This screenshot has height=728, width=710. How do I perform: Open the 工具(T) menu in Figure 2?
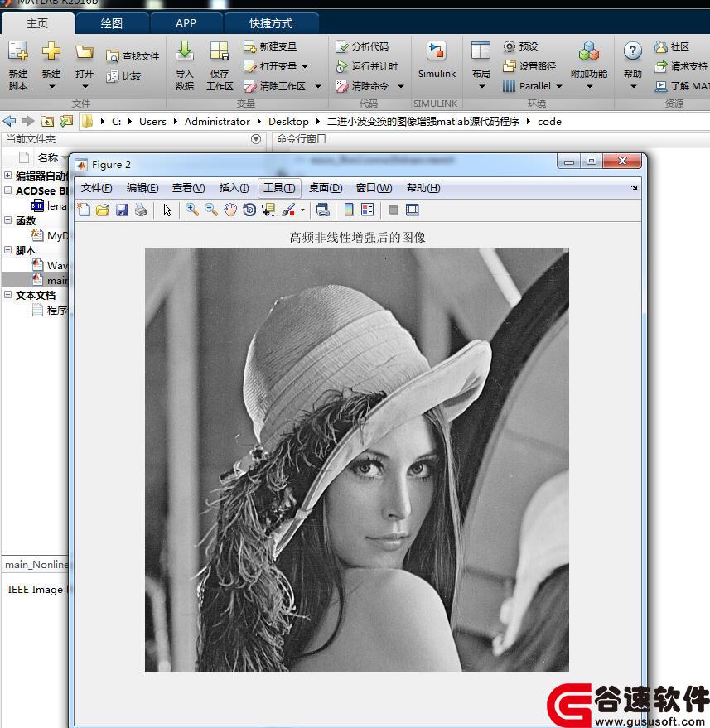pos(279,188)
